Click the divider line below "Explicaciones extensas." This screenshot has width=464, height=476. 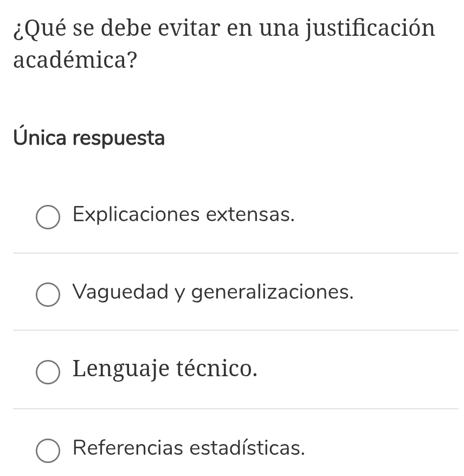[x=235, y=253]
